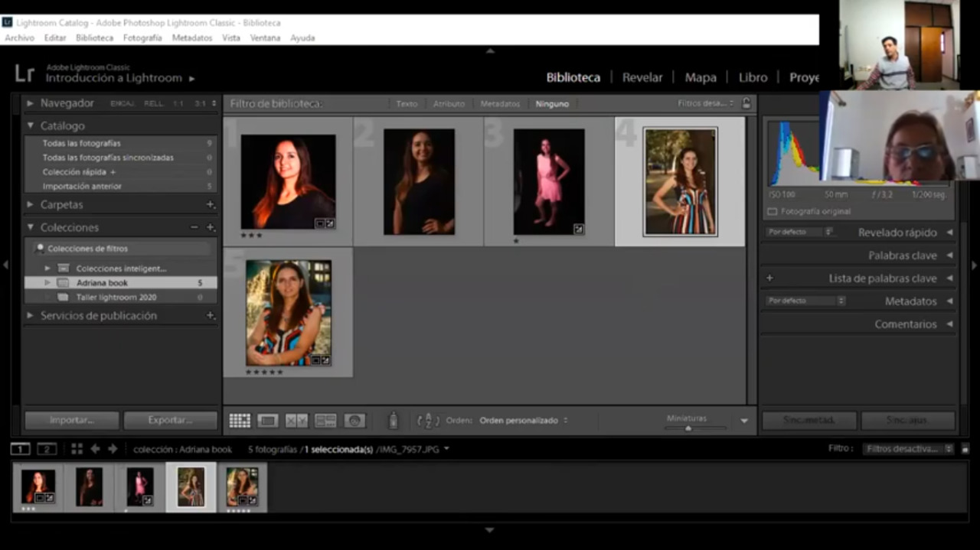This screenshot has height=550, width=980.
Task: Open Survey view icon
Action: pyautogui.click(x=325, y=420)
